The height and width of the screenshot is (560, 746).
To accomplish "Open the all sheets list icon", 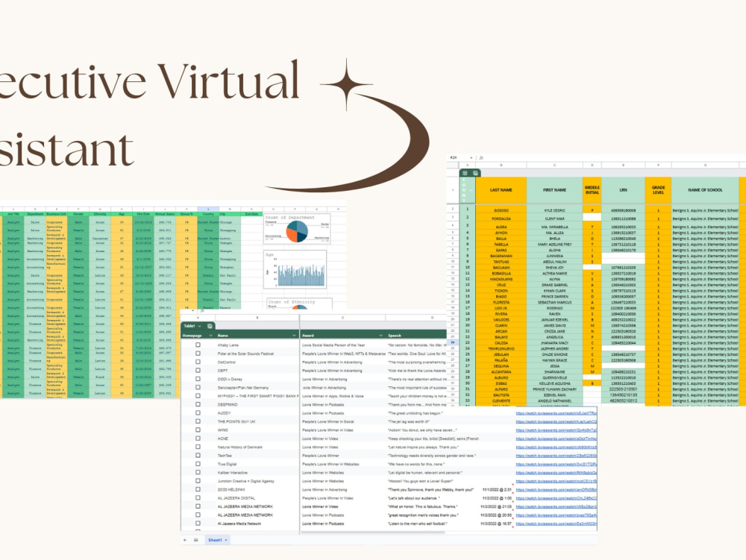I will click(196, 540).
